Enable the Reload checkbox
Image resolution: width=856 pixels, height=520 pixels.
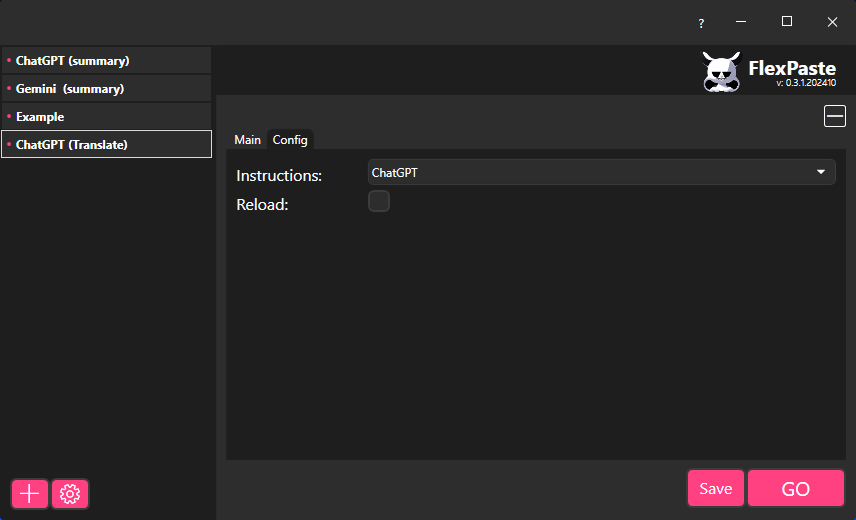pyautogui.click(x=379, y=202)
